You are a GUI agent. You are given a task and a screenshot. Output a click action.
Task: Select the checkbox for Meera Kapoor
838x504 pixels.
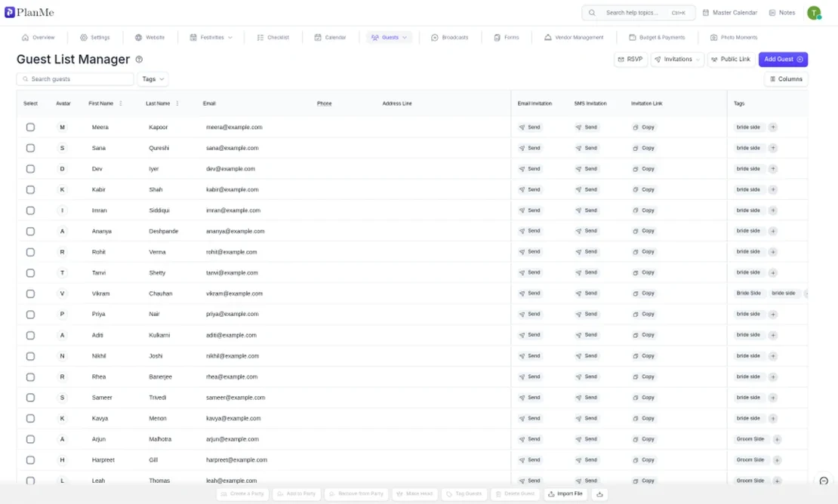tap(30, 127)
